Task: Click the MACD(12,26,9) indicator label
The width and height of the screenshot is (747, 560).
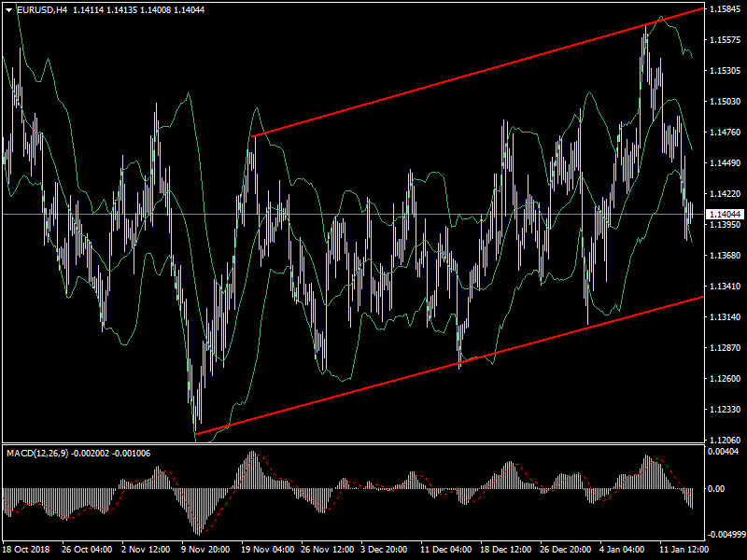Action: [36, 454]
